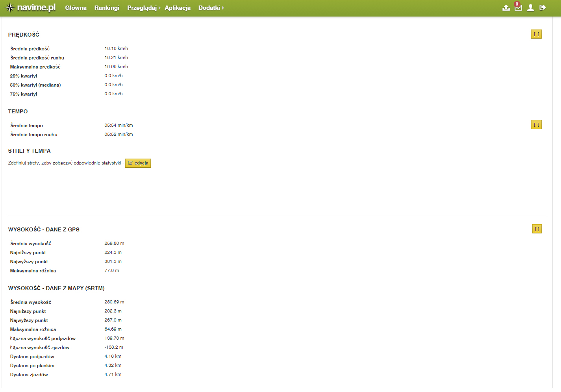Screen dimensions: 561x392
Task: Expand the PRĘDKOŚĆ section bracket button
Action: pyautogui.click(x=536, y=34)
